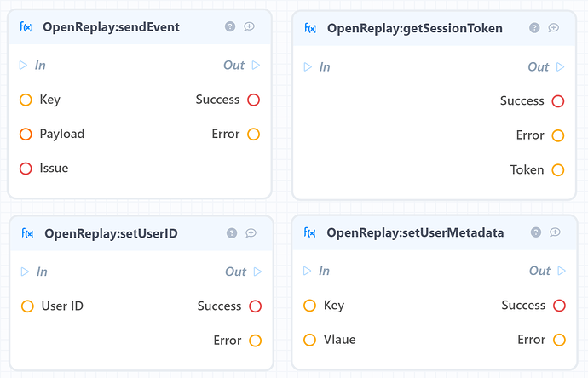Click the Token output port on getSessionToken
The image size is (588, 378).
pyautogui.click(x=558, y=170)
